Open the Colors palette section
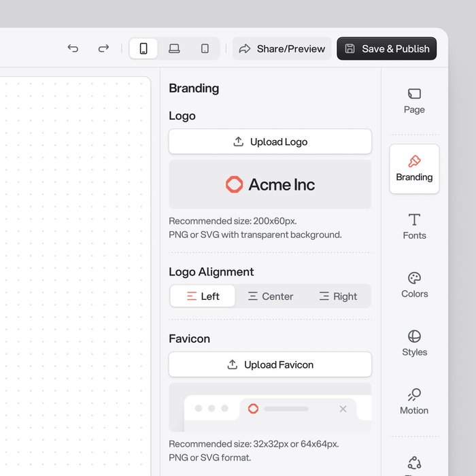476x476 pixels. click(x=414, y=285)
